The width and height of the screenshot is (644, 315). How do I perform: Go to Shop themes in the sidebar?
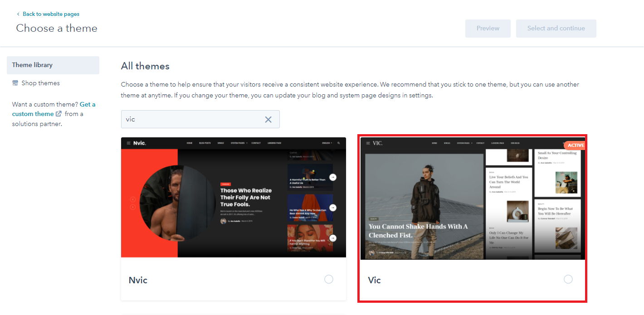tap(40, 83)
